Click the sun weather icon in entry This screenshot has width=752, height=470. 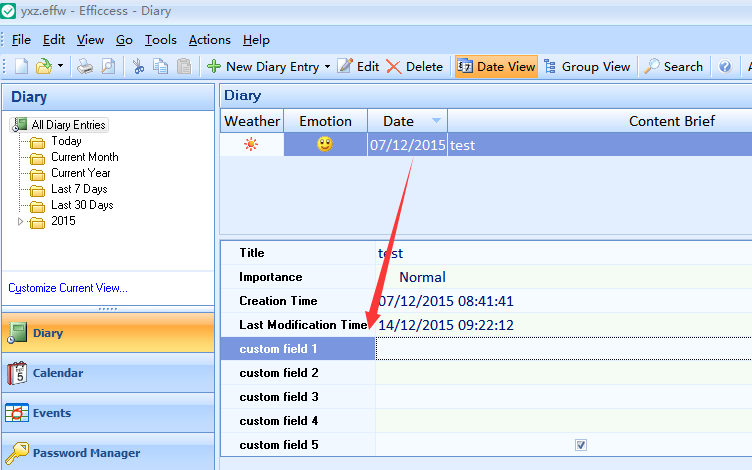point(251,145)
